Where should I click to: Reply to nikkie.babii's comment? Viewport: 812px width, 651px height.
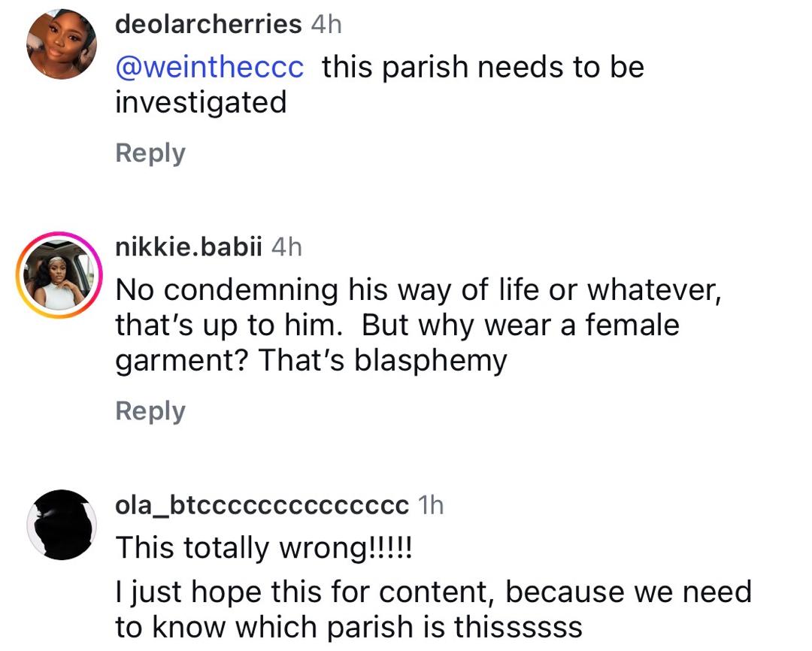150,411
